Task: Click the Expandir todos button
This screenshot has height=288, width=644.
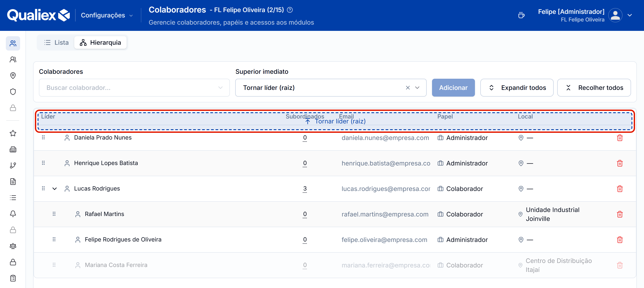Action: 517,88
